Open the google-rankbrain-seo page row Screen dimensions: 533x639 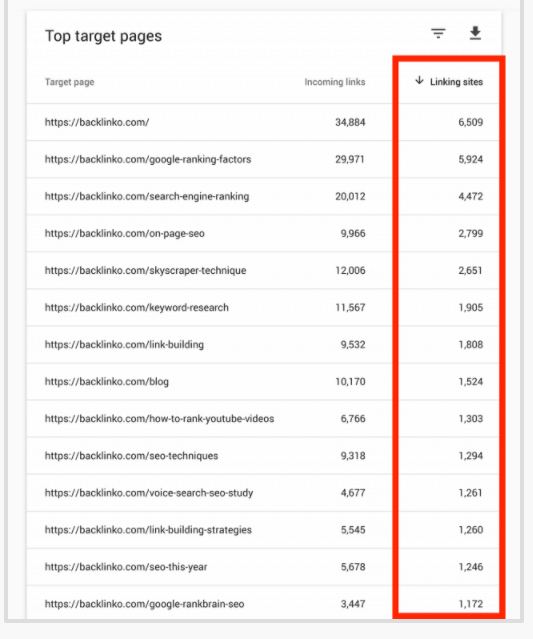click(264, 604)
